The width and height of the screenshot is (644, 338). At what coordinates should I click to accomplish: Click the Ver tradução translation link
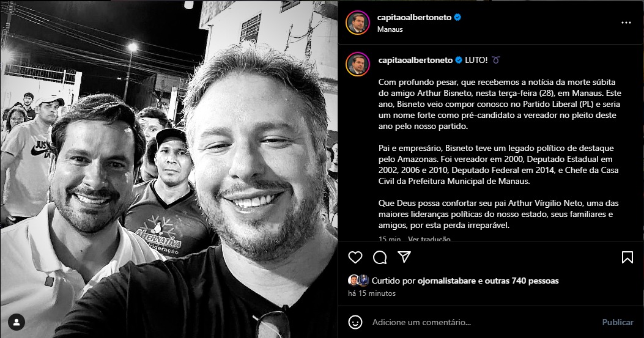(429, 238)
